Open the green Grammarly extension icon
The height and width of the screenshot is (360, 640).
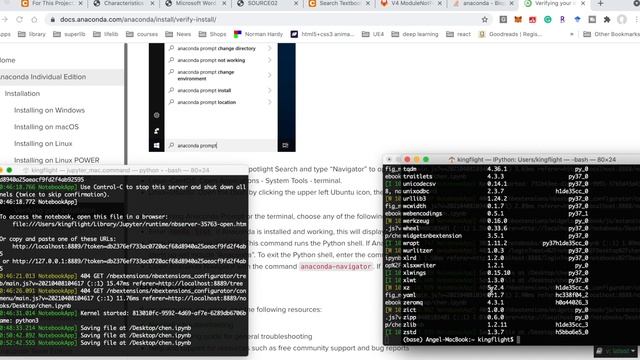547,19
